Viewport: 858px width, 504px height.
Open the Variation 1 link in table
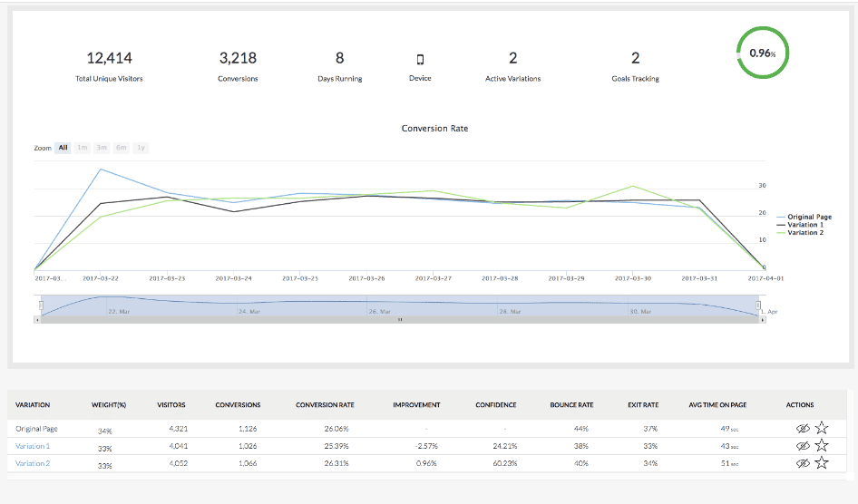point(33,446)
